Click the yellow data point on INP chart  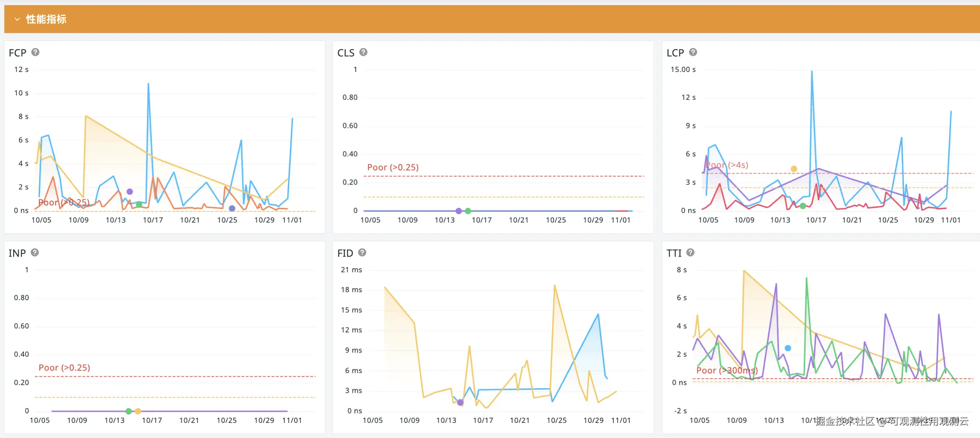click(138, 411)
